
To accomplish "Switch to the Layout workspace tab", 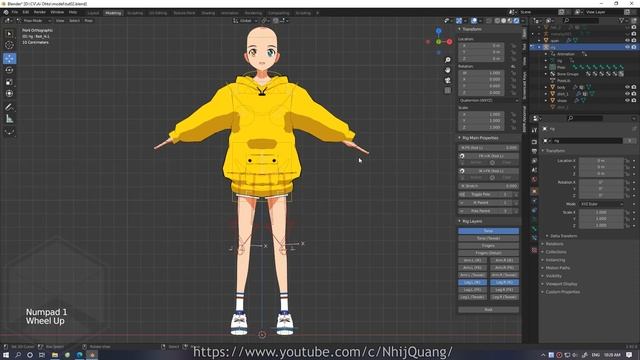I will (93, 13).
